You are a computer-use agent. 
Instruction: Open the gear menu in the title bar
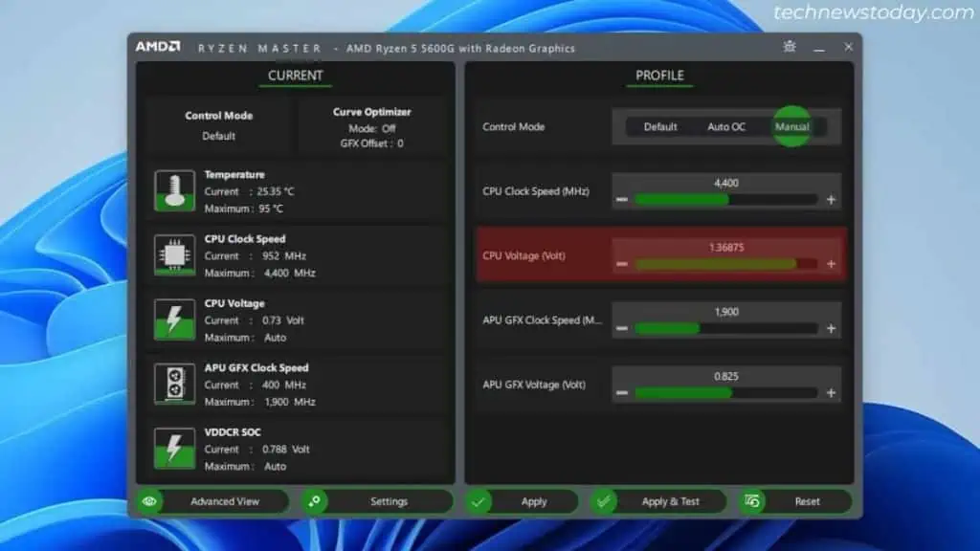click(x=789, y=46)
